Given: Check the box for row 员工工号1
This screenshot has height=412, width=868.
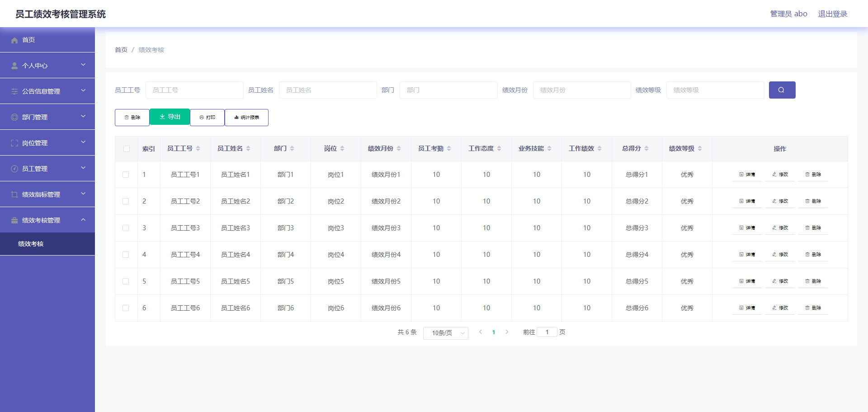Looking at the screenshot, I should pos(126,175).
